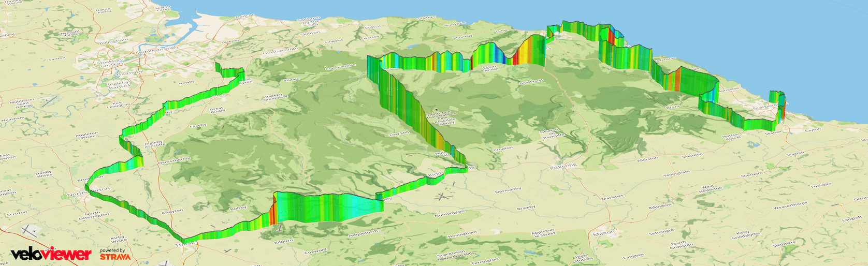Select the Newby place label

pos(186,82)
